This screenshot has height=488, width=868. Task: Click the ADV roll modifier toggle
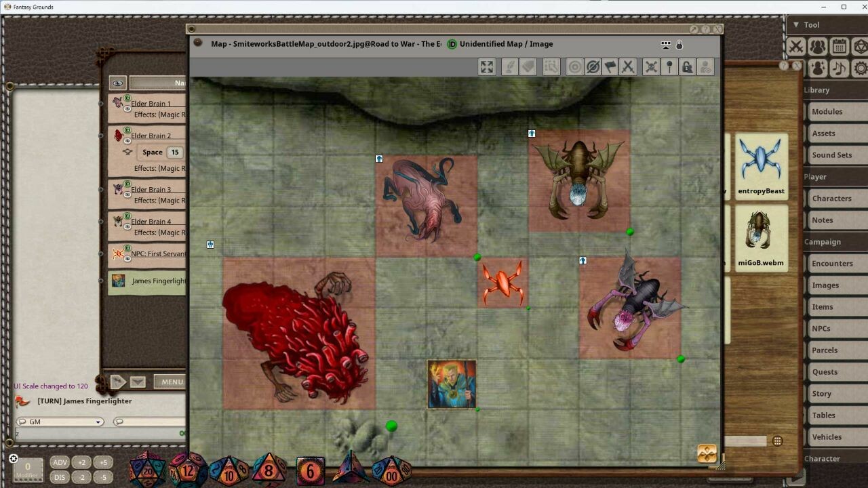(60, 462)
